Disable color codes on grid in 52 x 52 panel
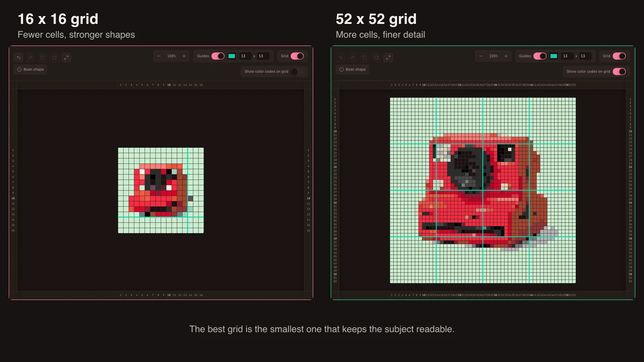 point(619,72)
